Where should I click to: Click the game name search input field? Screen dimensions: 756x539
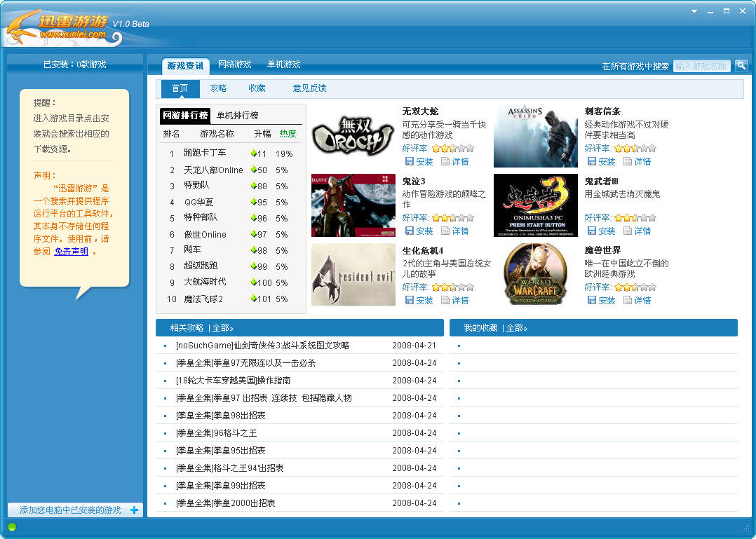click(701, 66)
